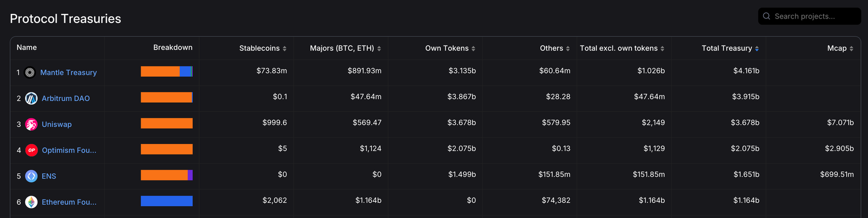Click the Ethereum Foundation logo icon
The height and width of the screenshot is (218, 868).
click(x=31, y=202)
